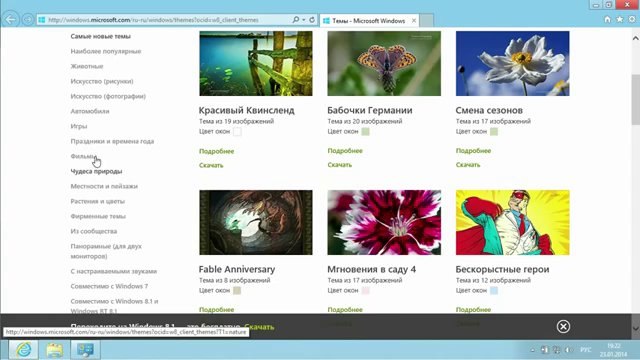Click window color swatch for Мгновения в саду 4

365,290
